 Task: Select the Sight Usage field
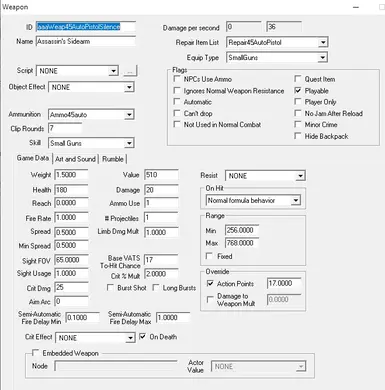pyautogui.click(x=71, y=273)
